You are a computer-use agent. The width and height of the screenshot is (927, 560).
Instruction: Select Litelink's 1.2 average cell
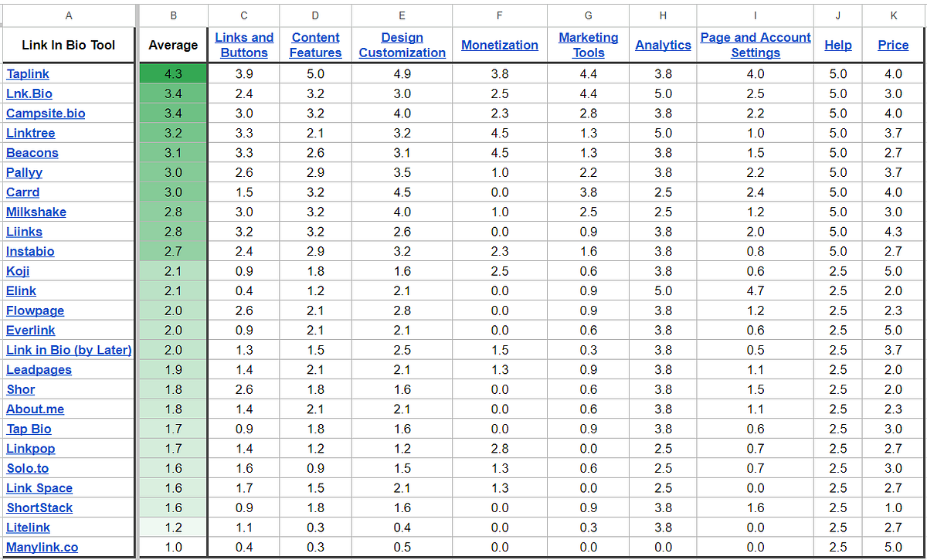pyautogui.click(x=173, y=527)
